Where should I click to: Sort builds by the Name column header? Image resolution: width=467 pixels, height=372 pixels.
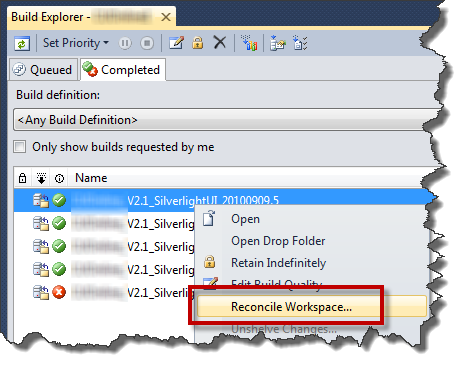(91, 178)
